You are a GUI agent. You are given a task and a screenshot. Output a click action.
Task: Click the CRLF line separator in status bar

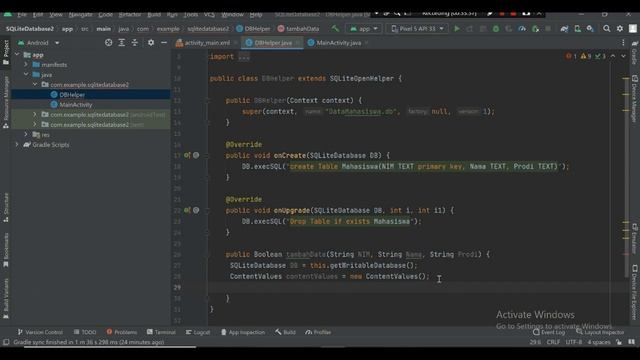point(553,342)
